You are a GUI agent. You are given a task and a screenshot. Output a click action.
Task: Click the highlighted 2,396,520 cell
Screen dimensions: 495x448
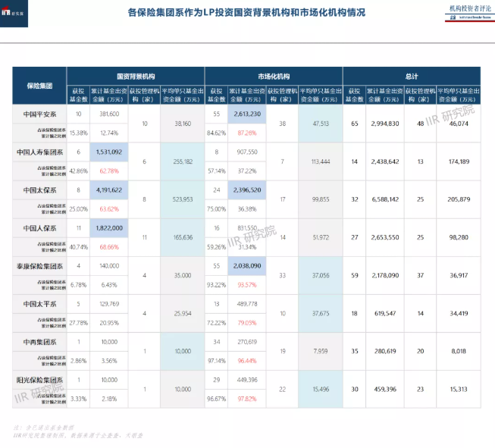pos(247,190)
